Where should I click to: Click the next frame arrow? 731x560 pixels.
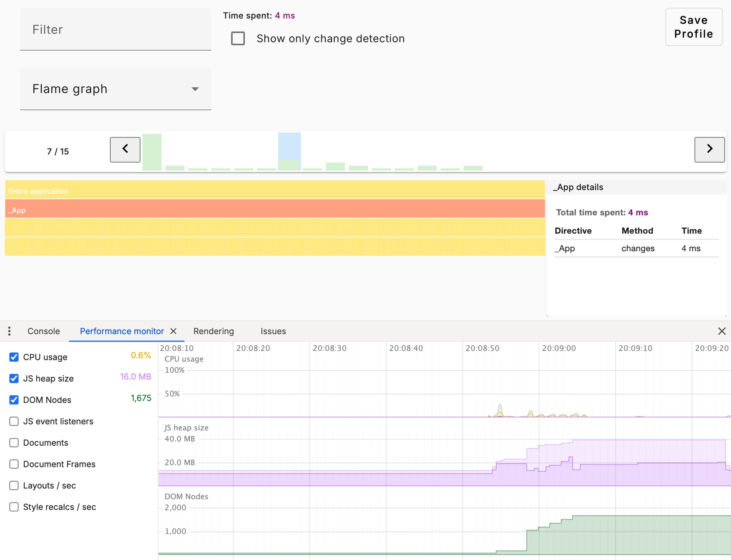[x=709, y=149]
